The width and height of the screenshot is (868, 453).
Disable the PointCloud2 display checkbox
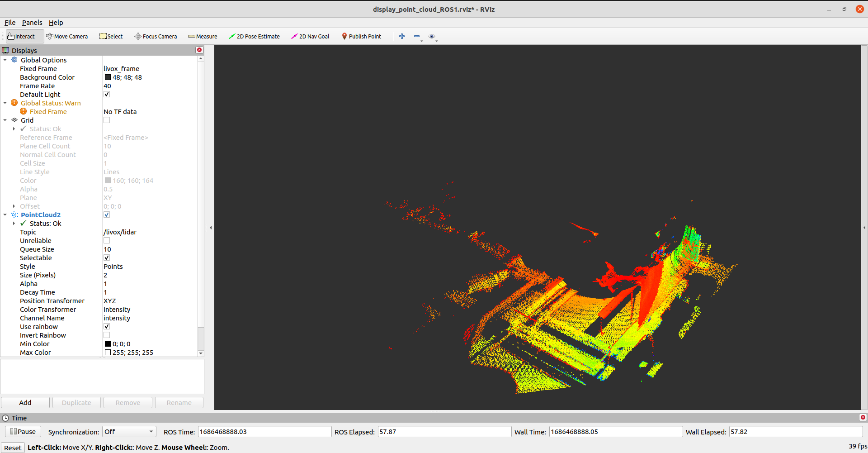[x=107, y=215]
